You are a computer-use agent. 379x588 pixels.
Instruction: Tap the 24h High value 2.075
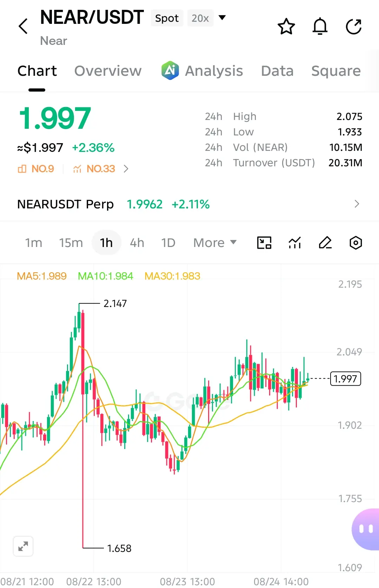coord(350,116)
